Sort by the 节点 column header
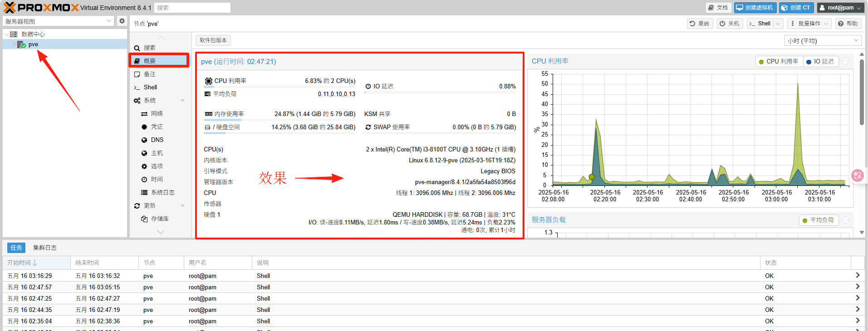868x331 pixels. point(161,263)
